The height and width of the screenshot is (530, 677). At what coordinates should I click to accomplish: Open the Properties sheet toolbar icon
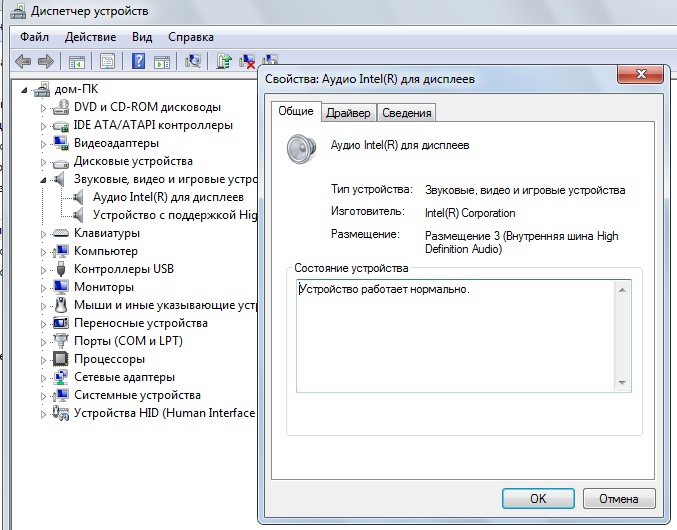coord(108,61)
